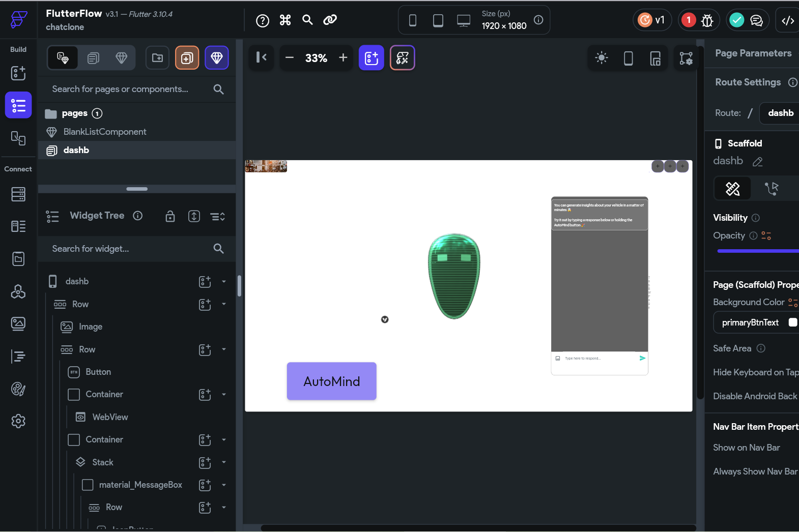Collapse the nested Row below Image

pyautogui.click(x=224, y=349)
